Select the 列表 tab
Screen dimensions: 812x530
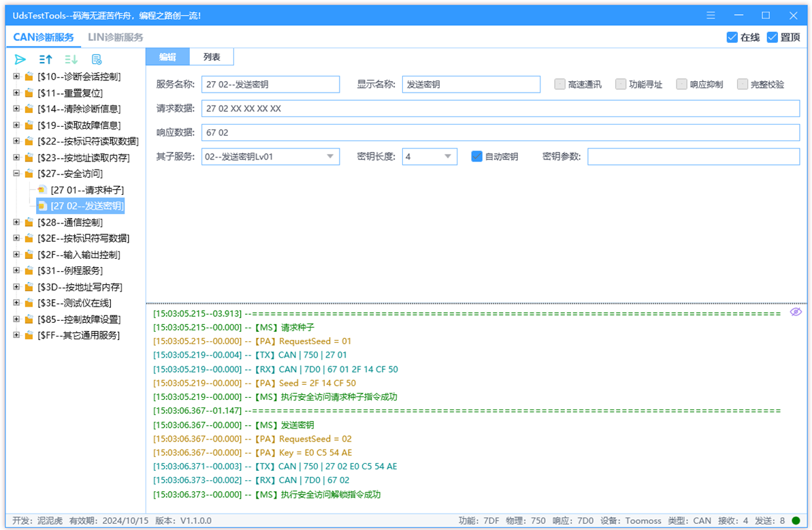coord(212,57)
